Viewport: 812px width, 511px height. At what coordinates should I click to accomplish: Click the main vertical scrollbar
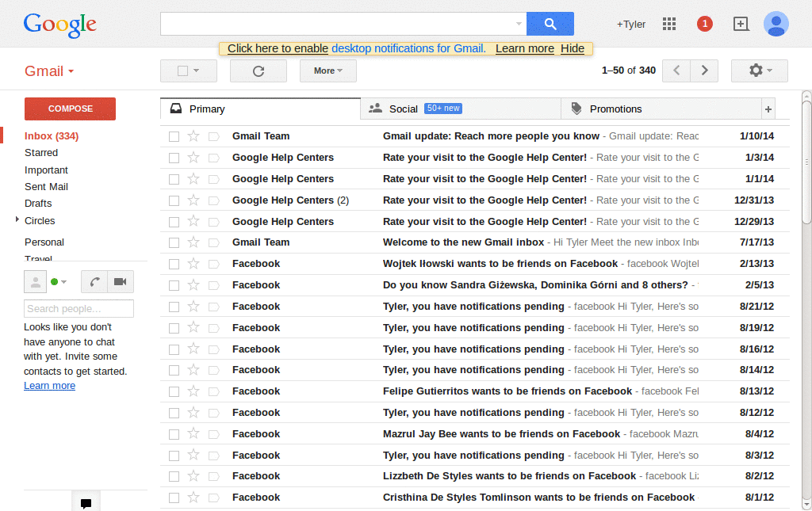(806, 163)
